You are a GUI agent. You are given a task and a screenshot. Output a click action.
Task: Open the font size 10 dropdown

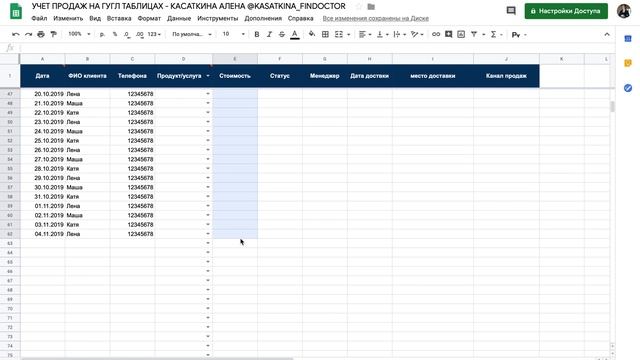click(233, 34)
